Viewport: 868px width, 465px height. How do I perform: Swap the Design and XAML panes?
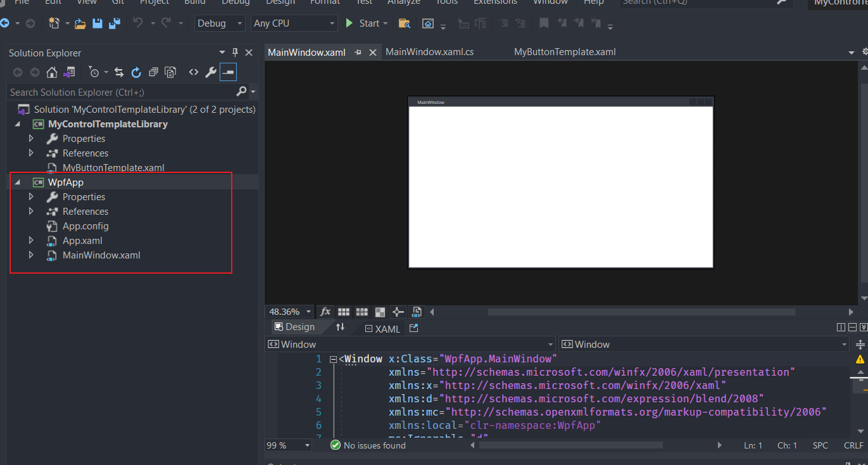(340, 328)
